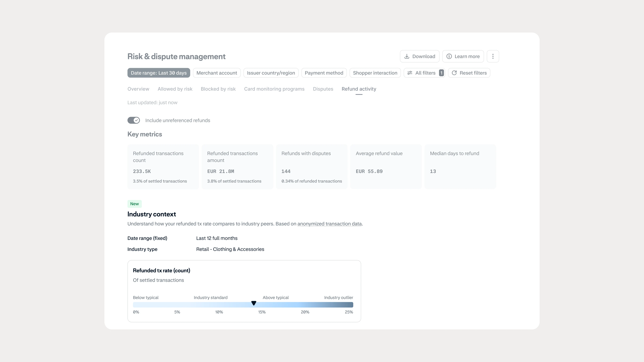
Task: Click the 'Of settled transactions' subtitle
Action: (158, 280)
